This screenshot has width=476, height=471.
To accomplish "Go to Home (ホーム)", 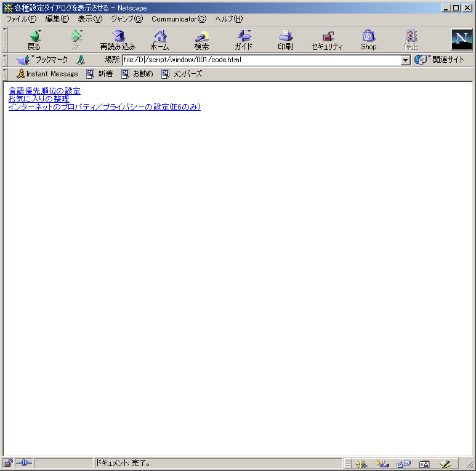I will pos(160,40).
